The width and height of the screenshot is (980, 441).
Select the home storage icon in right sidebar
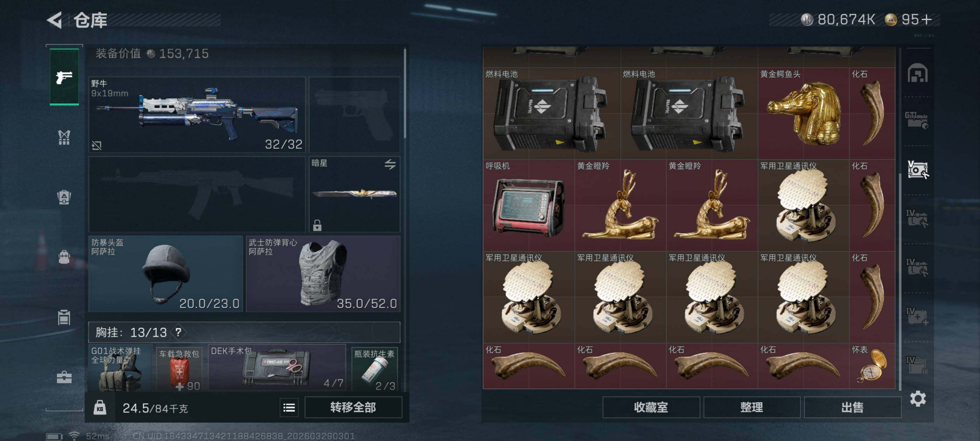click(x=918, y=73)
